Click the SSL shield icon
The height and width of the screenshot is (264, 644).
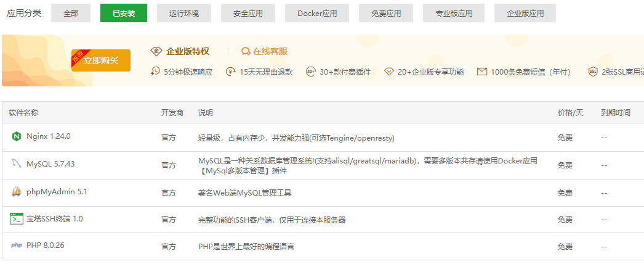tap(593, 72)
